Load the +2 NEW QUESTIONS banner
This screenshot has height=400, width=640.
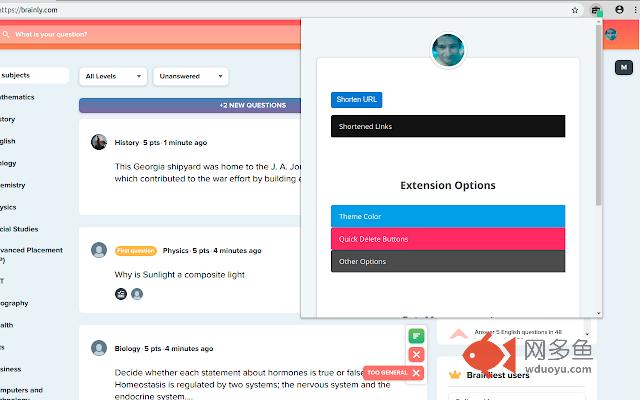[x=190, y=105]
